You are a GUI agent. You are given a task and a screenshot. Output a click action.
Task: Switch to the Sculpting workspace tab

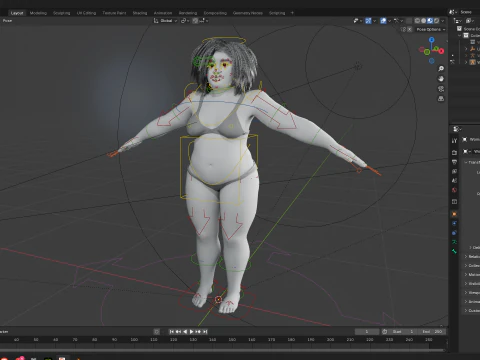[62, 13]
